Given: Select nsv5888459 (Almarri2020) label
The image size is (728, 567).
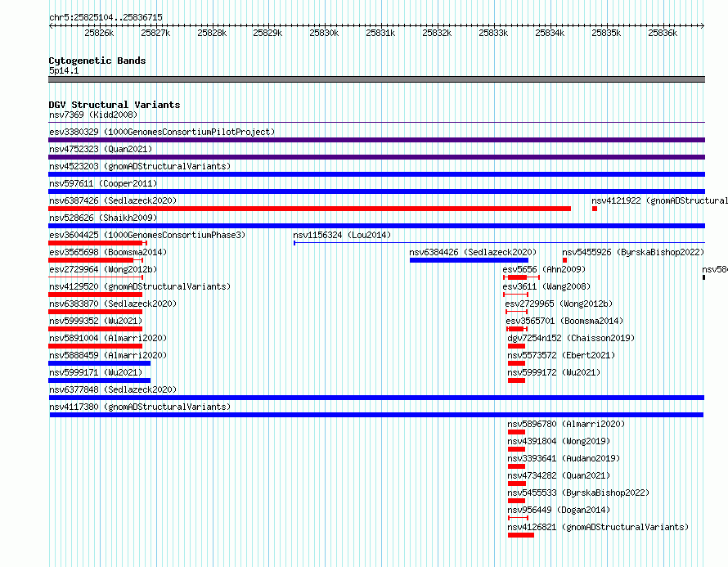Looking at the screenshot, I should pyautogui.click(x=108, y=355).
